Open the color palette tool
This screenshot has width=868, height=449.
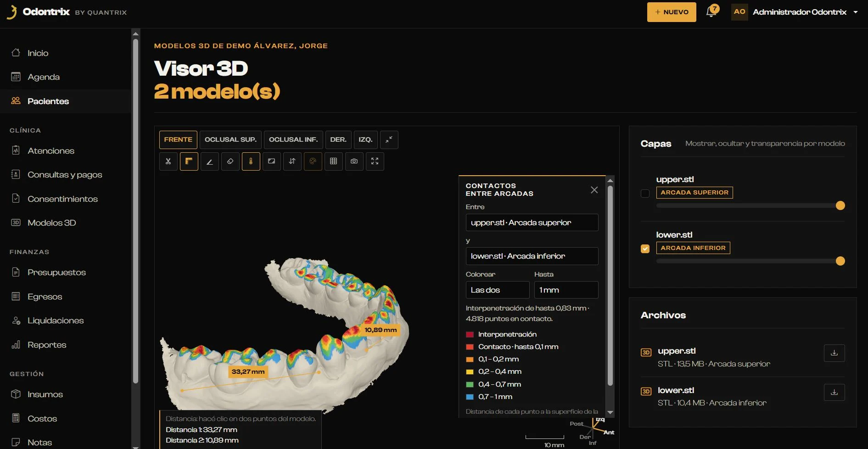313,161
